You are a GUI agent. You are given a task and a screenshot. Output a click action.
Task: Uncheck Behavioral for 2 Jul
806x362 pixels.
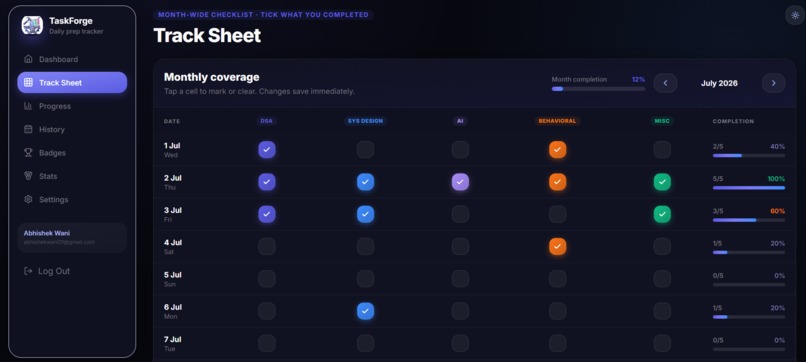click(x=558, y=182)
